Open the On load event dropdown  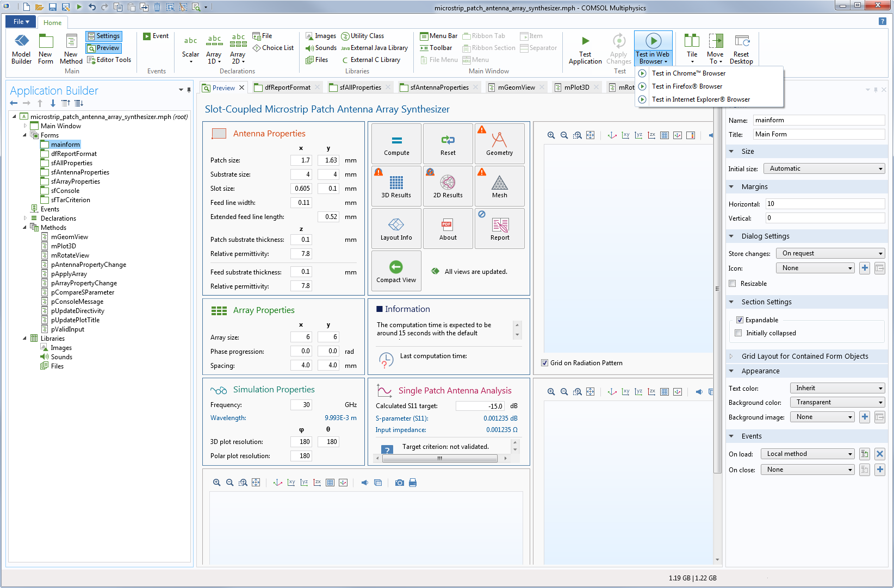click(x=808, y=454)
